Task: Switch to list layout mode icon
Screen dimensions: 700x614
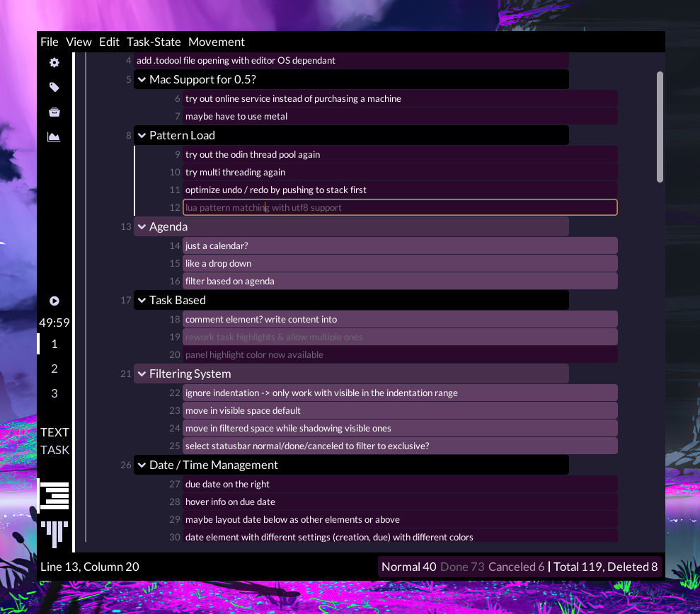Action: point(55,495)
